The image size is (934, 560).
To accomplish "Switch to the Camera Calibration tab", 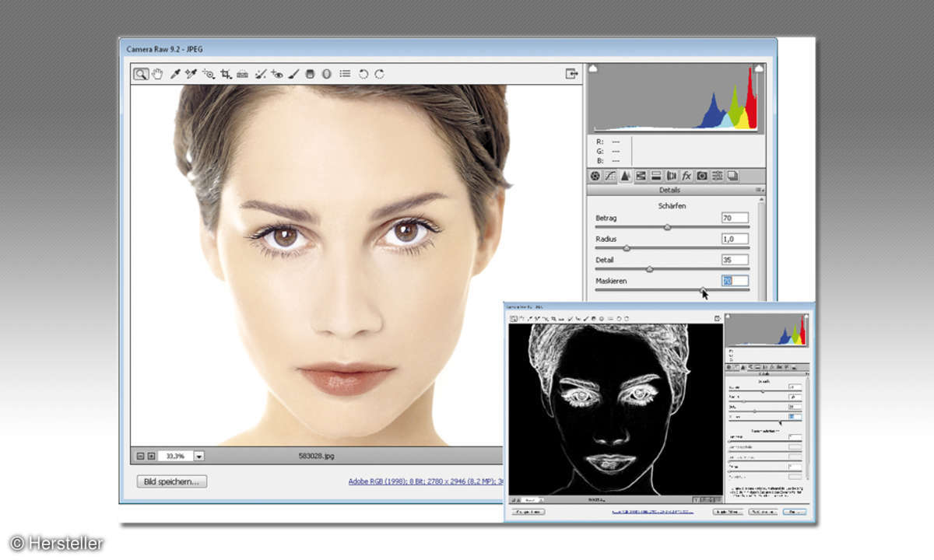I will click(x=701, y=177).
